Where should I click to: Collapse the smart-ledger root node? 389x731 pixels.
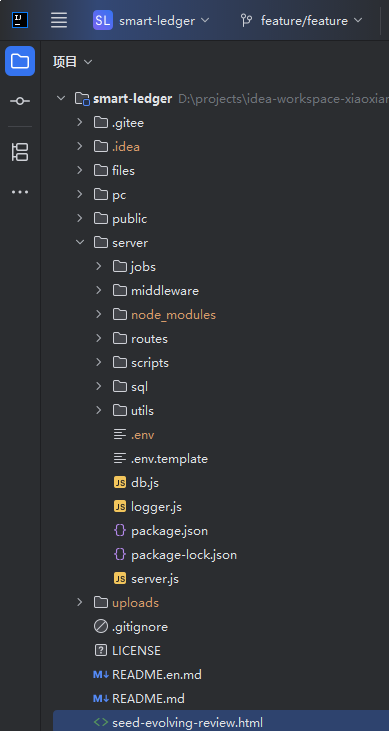[61, 99]
